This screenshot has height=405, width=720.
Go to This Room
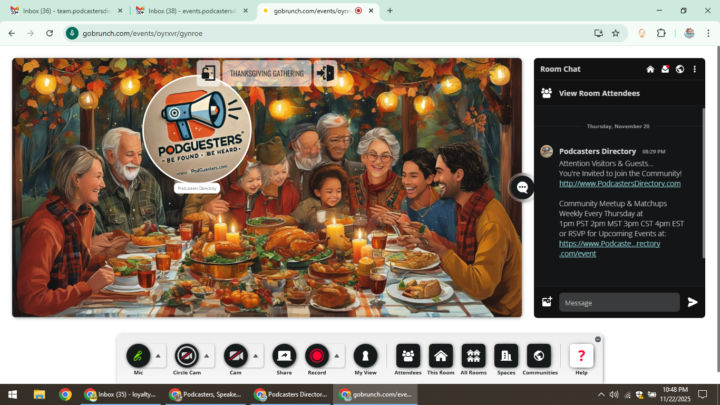point(440,355)
